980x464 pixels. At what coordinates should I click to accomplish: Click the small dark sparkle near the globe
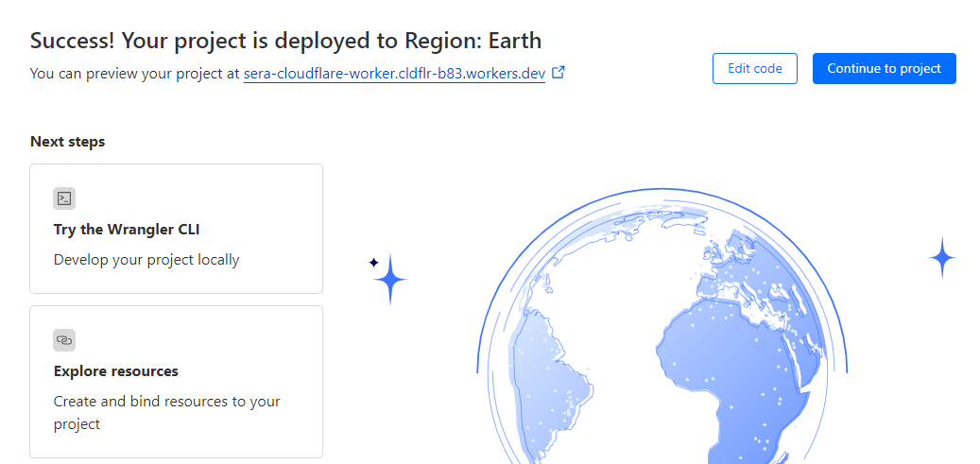(373, 262)
